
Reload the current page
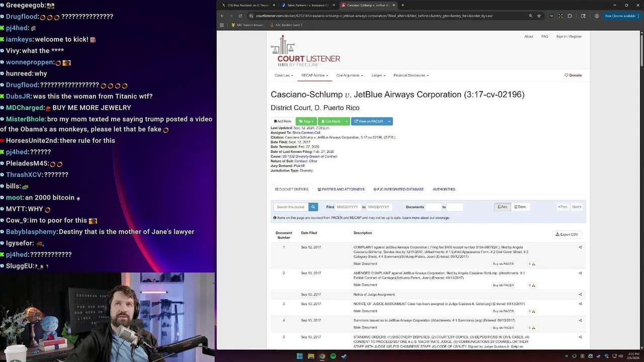(240, 16)
